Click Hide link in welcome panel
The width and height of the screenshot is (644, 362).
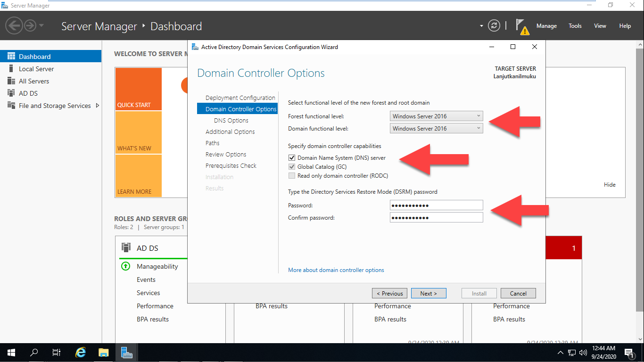coord(610,185)
